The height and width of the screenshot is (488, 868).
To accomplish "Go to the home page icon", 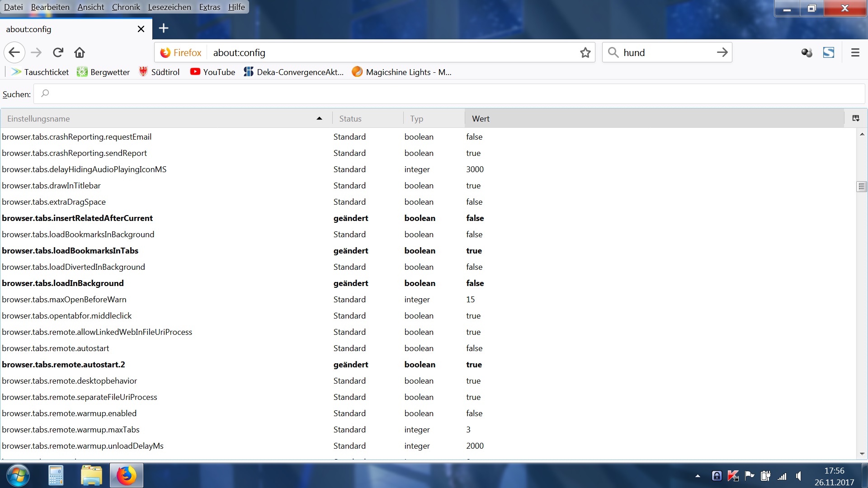I will pos(80,52).
